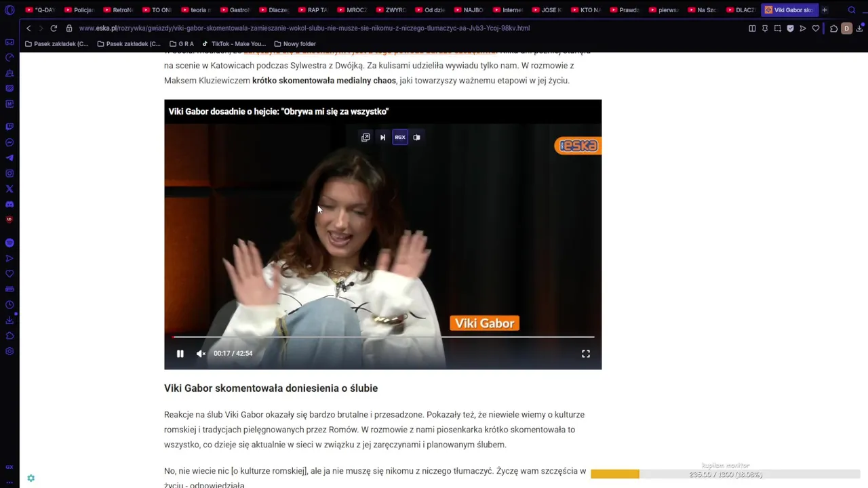Viewport: 868px width, 488px height.
Task: Open the profile avatar D button
Action: [846, 28]
